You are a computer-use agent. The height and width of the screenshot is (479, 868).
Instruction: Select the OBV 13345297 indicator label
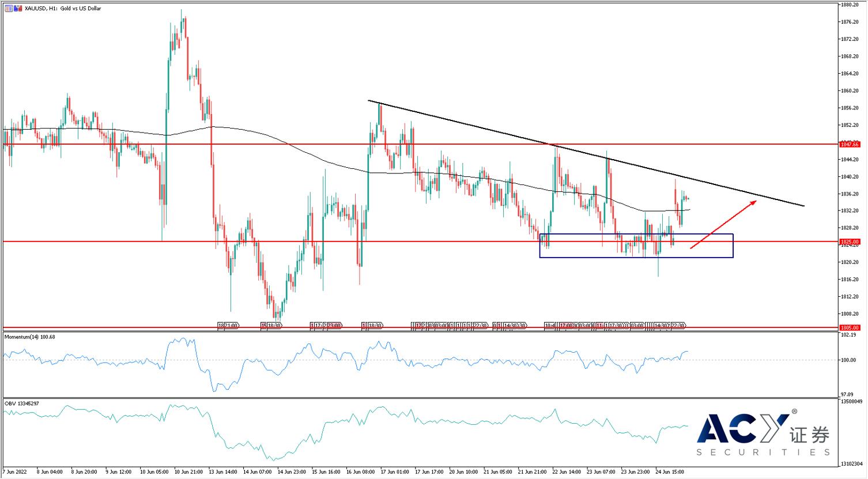click(22, 403)
